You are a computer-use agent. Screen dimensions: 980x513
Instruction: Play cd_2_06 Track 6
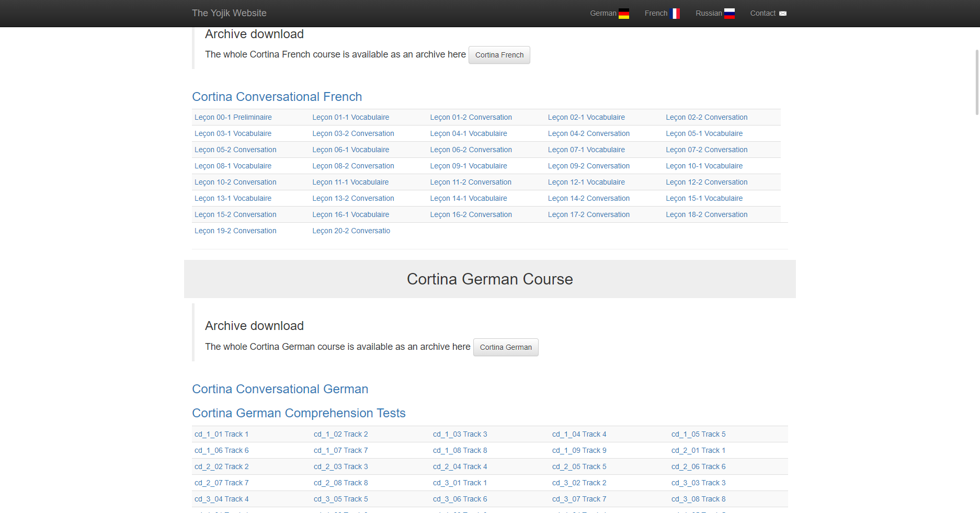698,466
